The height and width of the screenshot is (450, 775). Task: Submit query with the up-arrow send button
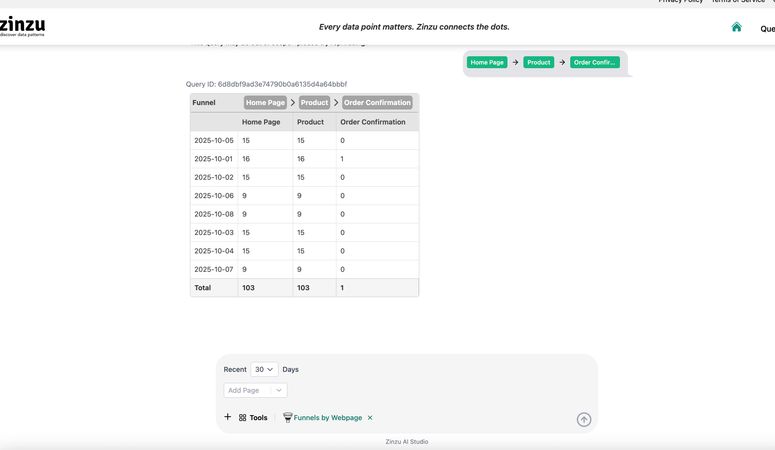(584, 420)
